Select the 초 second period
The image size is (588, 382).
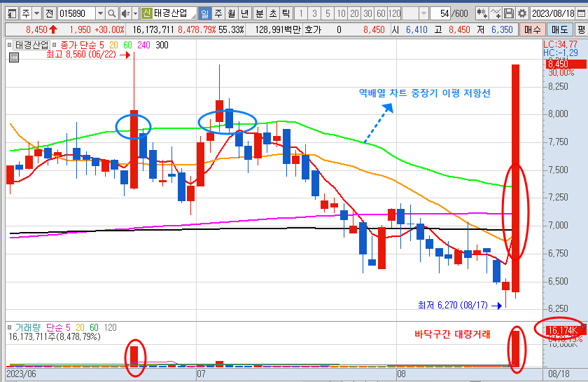point(272,14)
